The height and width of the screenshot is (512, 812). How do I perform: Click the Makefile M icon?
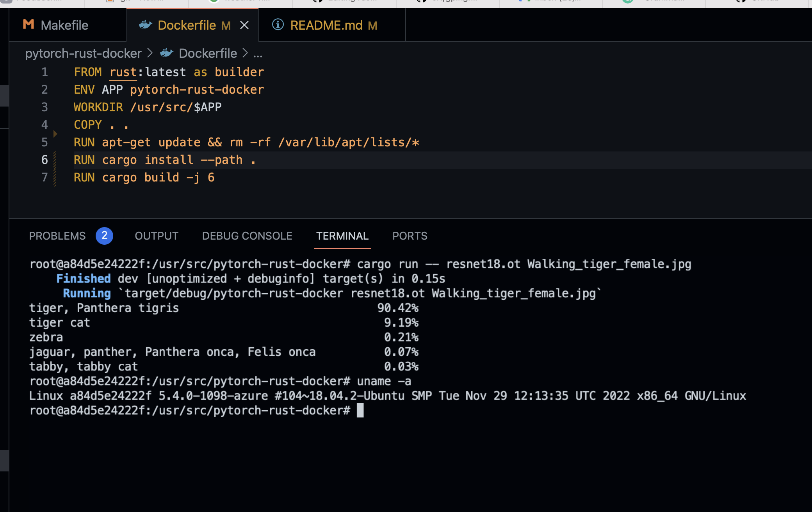(x=28, y=25)
